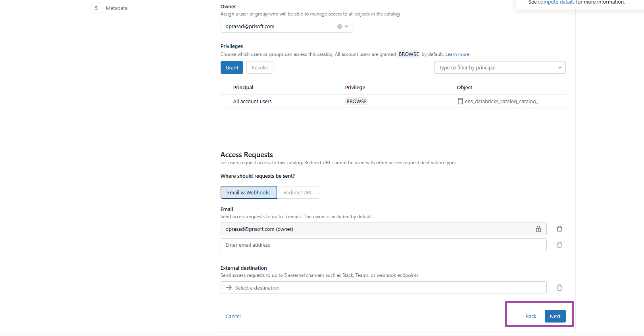Delete the empty email address row

pos(559,245)
